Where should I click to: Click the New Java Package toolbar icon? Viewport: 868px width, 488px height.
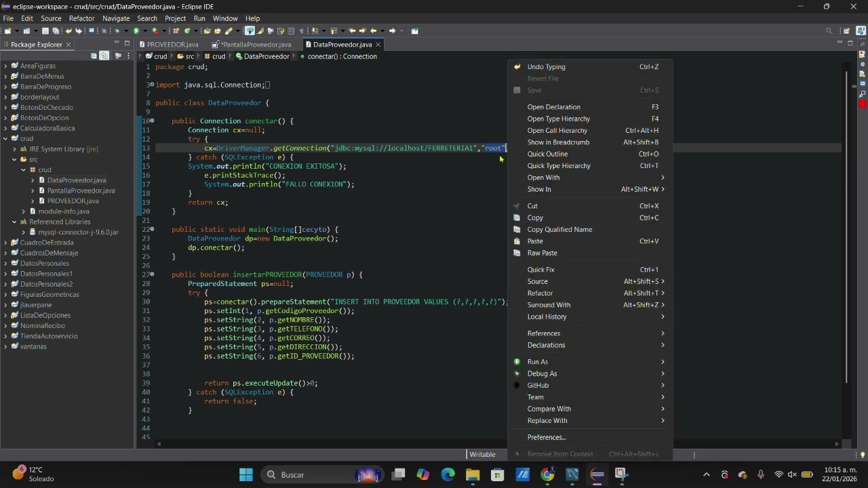[176, 30]
